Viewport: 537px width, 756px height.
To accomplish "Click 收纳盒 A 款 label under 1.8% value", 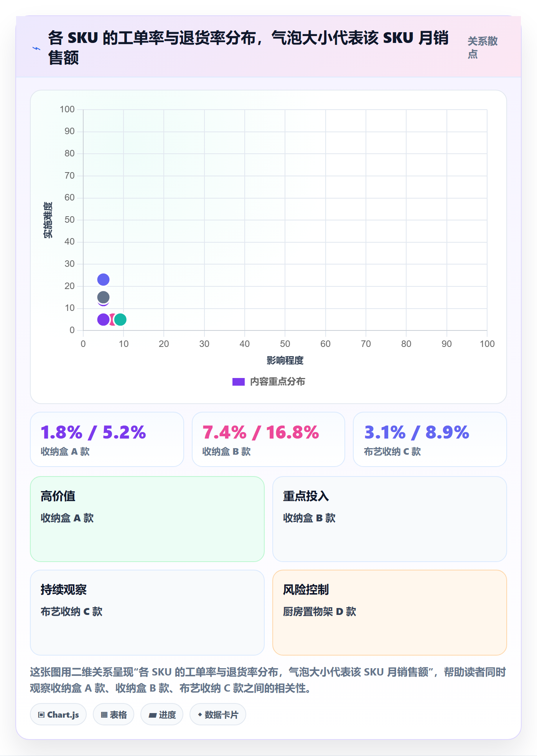I will point(65,452).
